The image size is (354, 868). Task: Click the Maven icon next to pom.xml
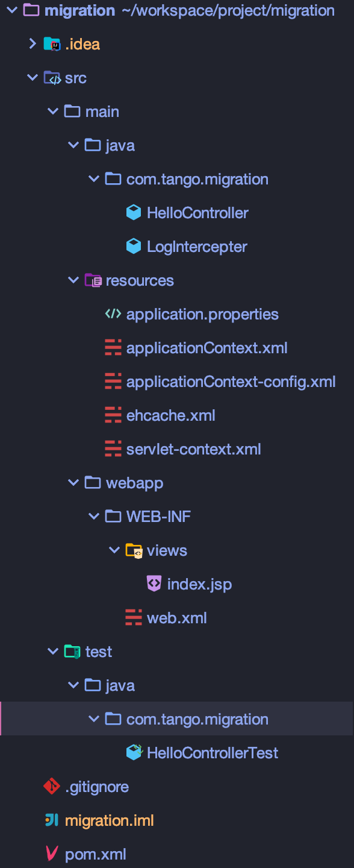click(53, 854)
